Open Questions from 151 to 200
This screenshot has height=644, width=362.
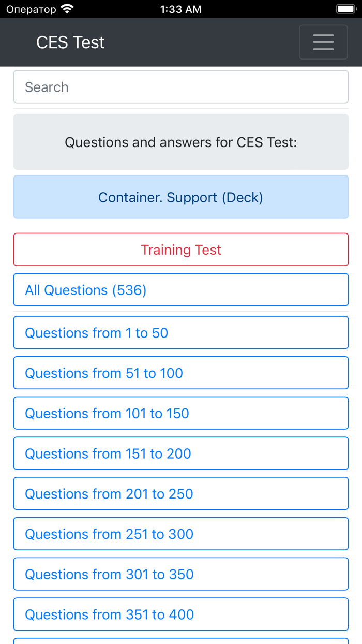coord(180,453)
